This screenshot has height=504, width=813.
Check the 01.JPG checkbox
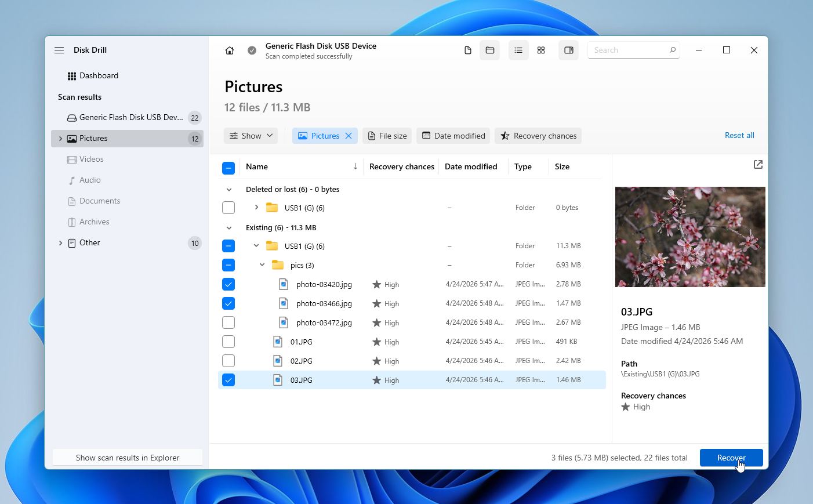coord(228,342)
